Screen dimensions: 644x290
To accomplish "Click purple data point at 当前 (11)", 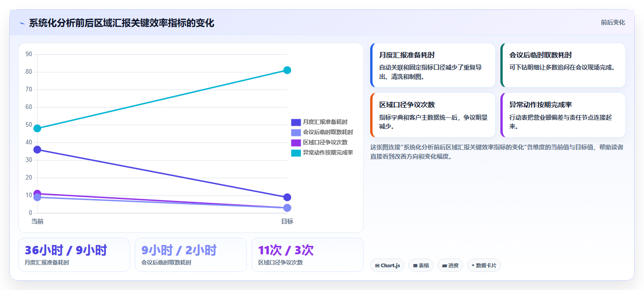I will click(x=37, y=193).
